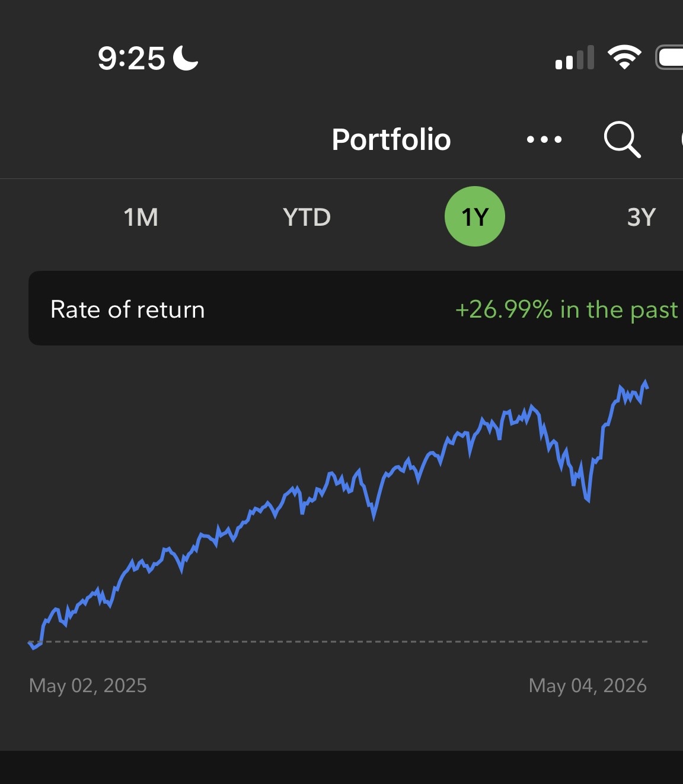Image resolution: width=683 pixels, height=784 pixels.
Task: Tap the May 04, 2026 end date
Action: tap(588, 686)
